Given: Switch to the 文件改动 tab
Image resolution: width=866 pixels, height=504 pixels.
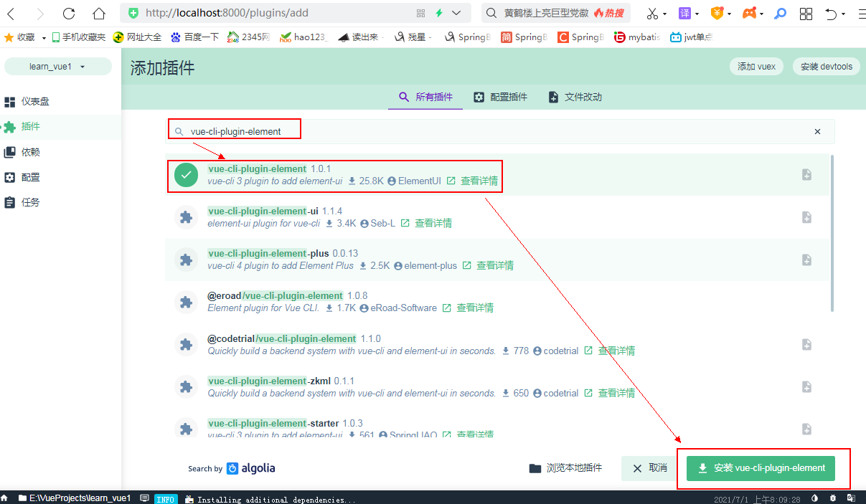Looking at the screenshot, I should 575,98.
